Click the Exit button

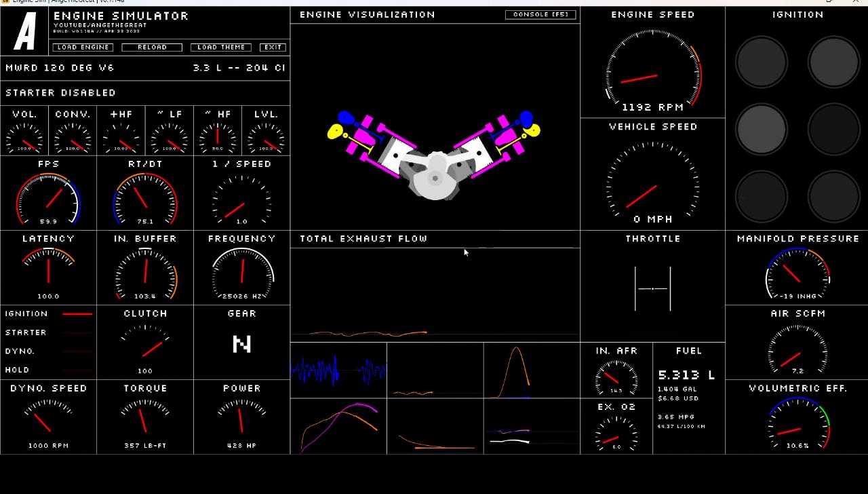(x=273, y=47)
